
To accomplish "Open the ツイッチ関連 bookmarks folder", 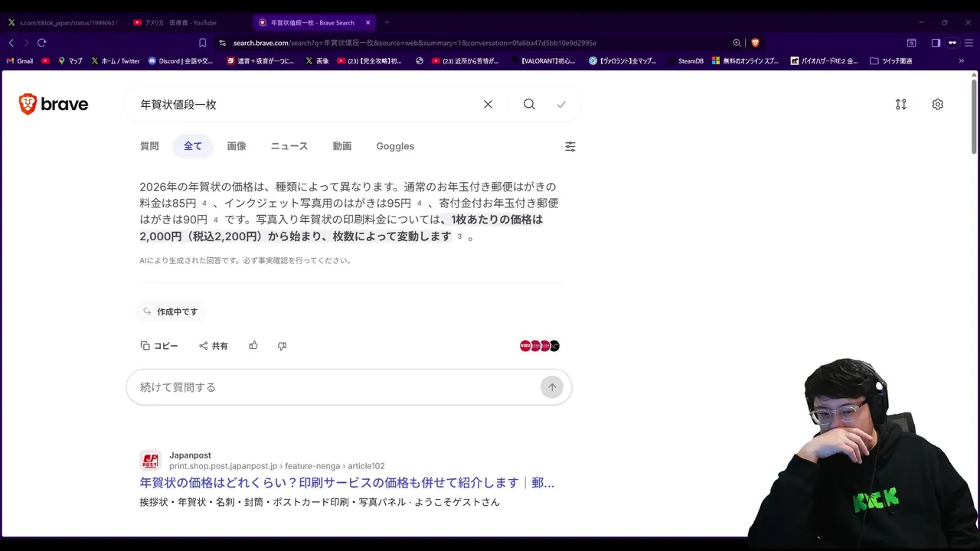I will (x=891, y=60).
